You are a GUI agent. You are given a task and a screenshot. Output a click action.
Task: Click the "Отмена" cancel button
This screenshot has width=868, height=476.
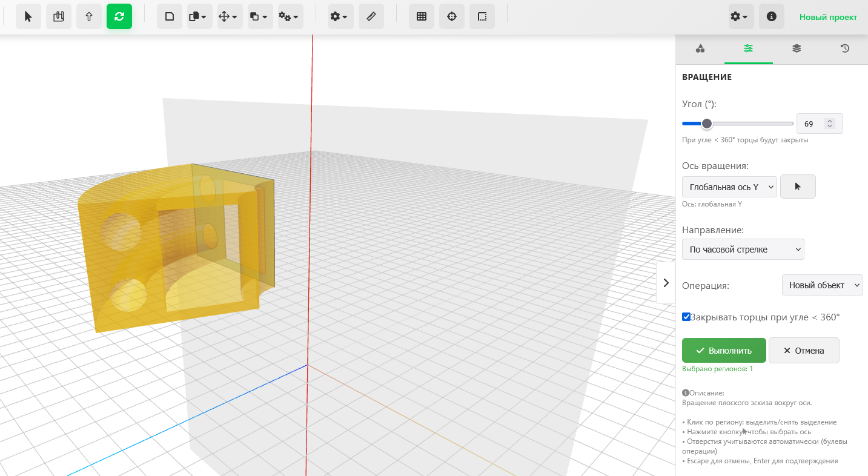point(804,351)
